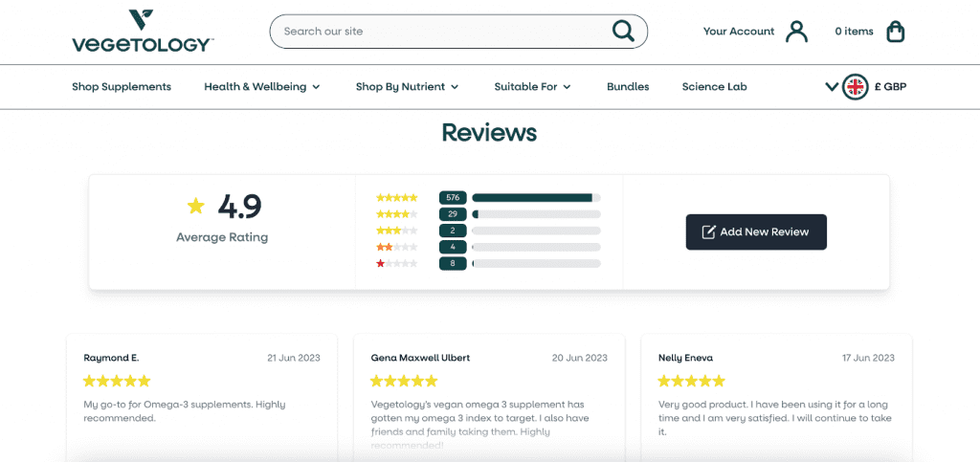Click the 576 five-star rating bar
The width and height of the screenshot is (980, 462).
[536, 198]
